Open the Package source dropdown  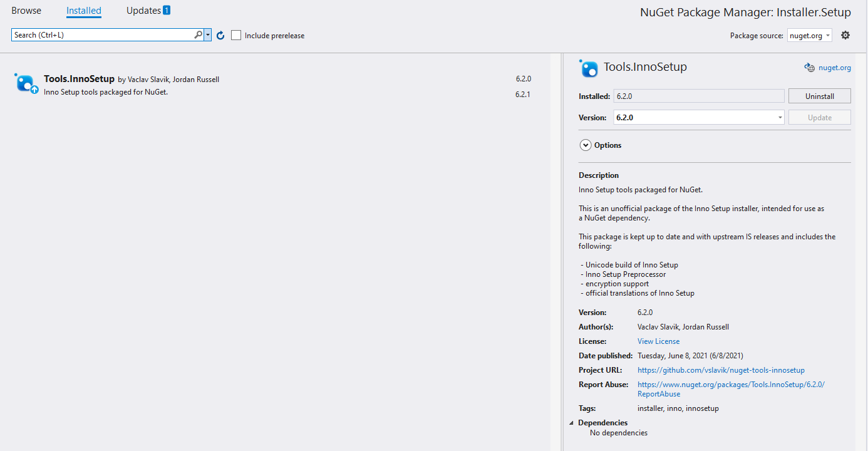[x=809, y=36]
